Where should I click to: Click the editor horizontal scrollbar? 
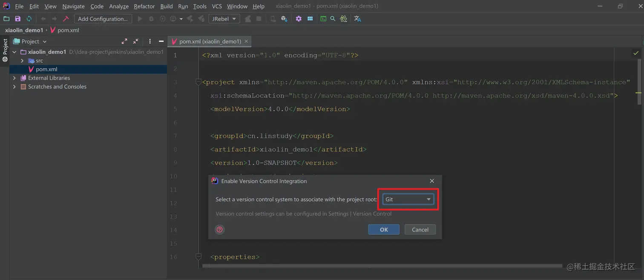pos(382,266)
